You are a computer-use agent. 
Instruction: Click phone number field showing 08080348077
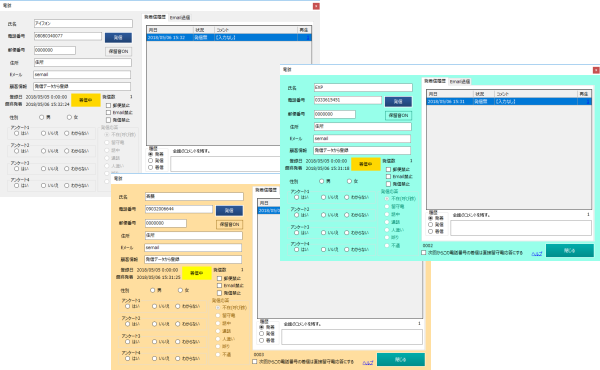68,36
